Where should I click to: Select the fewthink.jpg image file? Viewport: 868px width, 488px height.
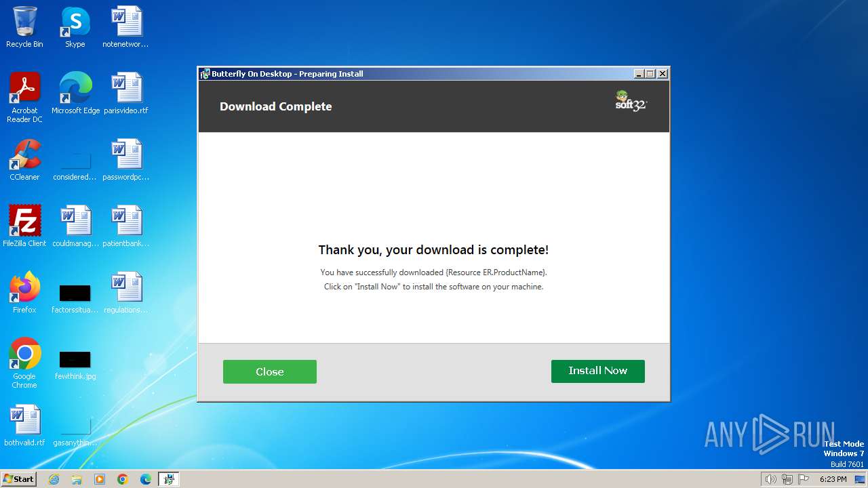(75, 365)
